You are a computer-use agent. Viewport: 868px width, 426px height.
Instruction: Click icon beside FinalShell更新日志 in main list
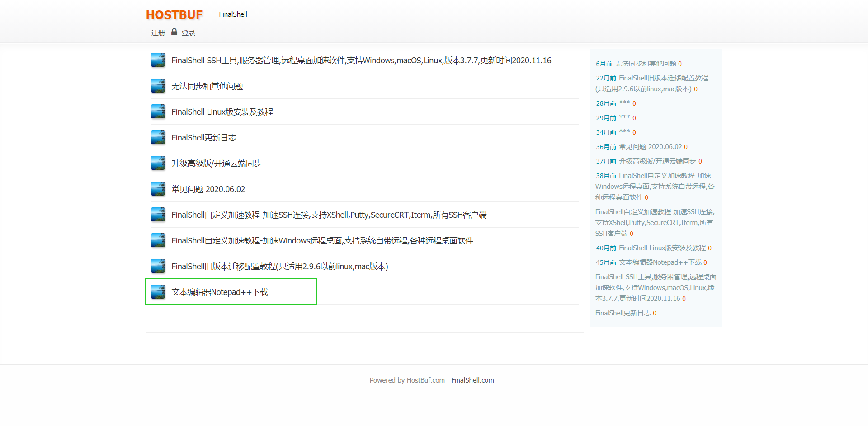(x=158, y=137)
